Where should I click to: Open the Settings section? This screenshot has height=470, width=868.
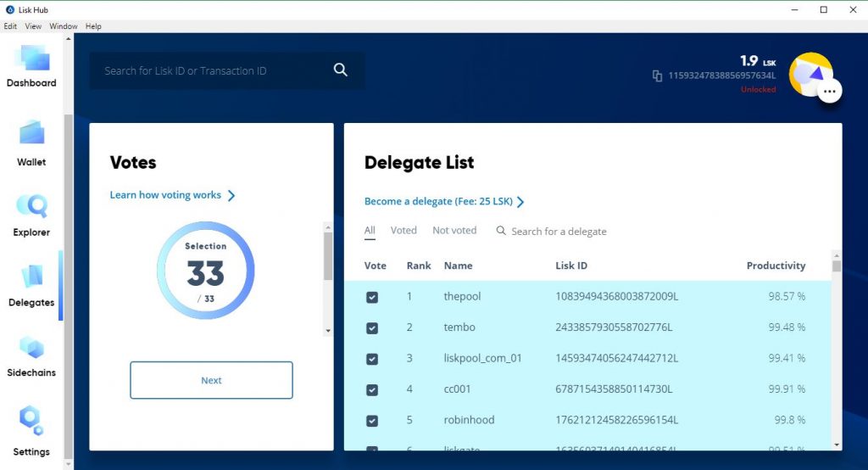(x=31, y=431)
